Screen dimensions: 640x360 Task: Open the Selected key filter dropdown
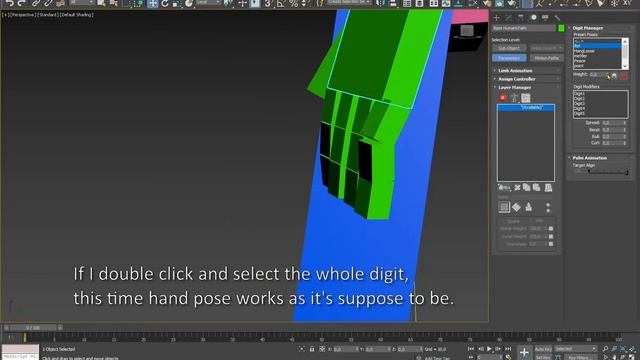coord(575,349)
